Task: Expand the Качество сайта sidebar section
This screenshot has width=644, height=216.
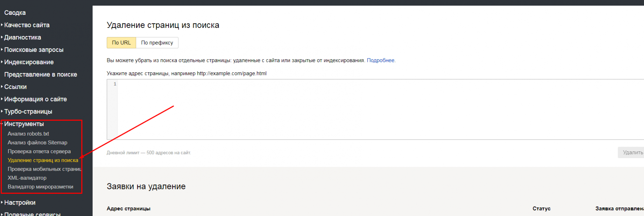Action: [27, 25]
